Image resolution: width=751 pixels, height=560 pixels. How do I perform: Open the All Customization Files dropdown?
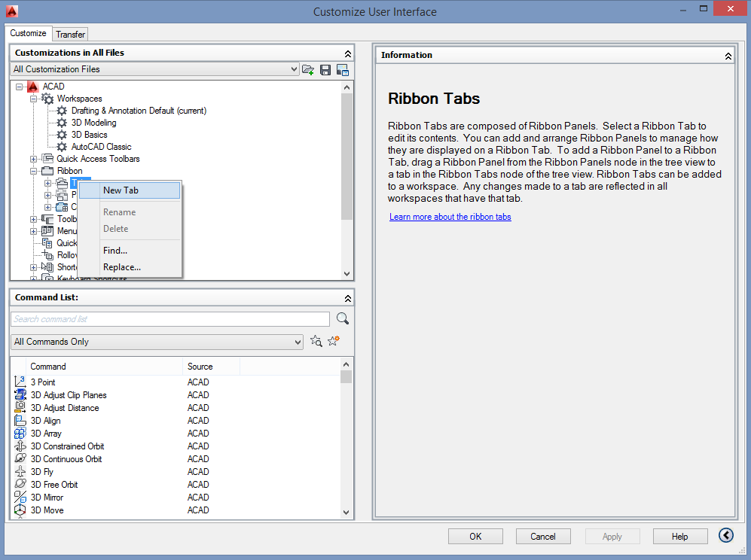click(294, 69)
